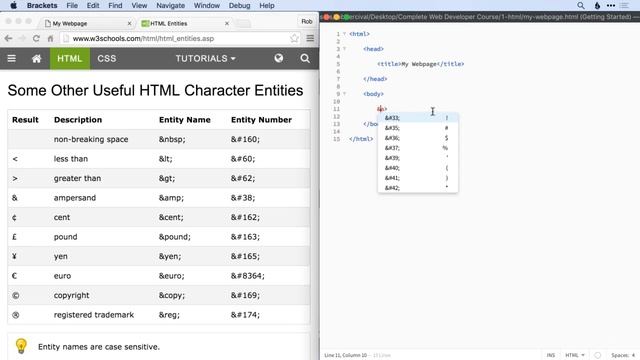The width and height of the screenshot is (640, 360).
Task: Select the &#33; code hint
Action: click(x=418, y=118)
